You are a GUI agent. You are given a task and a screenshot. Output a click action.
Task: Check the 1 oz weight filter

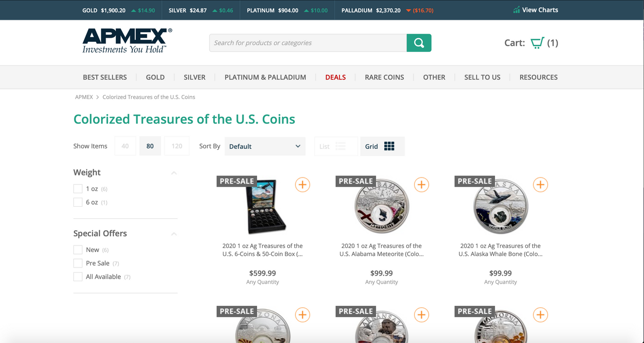[x=77, y=189]
